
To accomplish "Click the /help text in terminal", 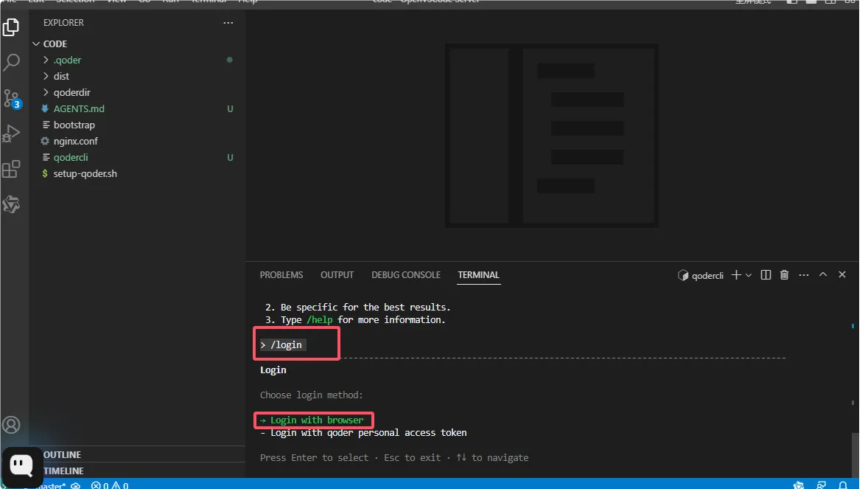I will coord(319,320).
